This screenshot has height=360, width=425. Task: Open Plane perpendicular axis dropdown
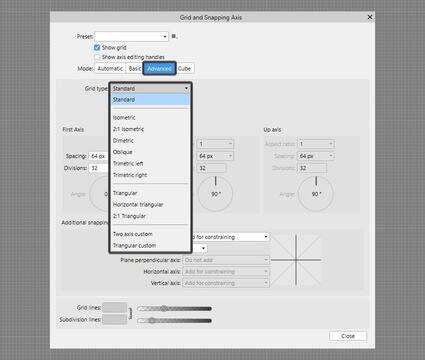coord(226,260)
